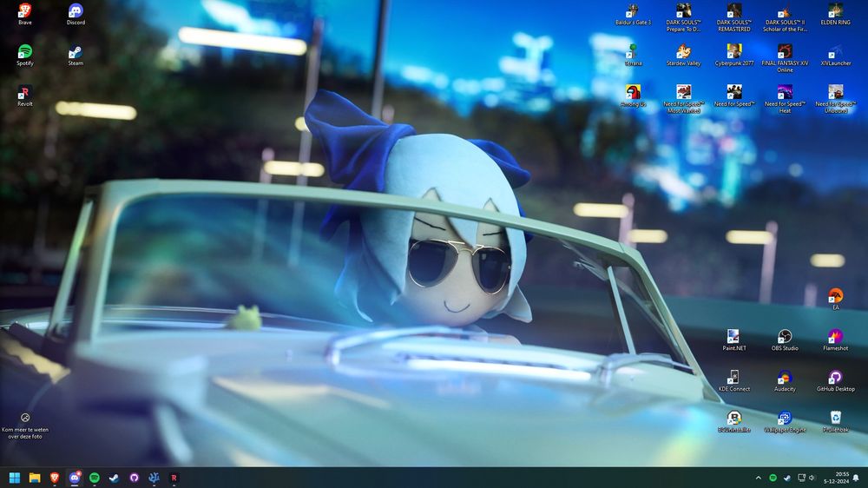868x488 pixels.
Task: Open network settings from the tray
Action: click(x=801, y=478)
